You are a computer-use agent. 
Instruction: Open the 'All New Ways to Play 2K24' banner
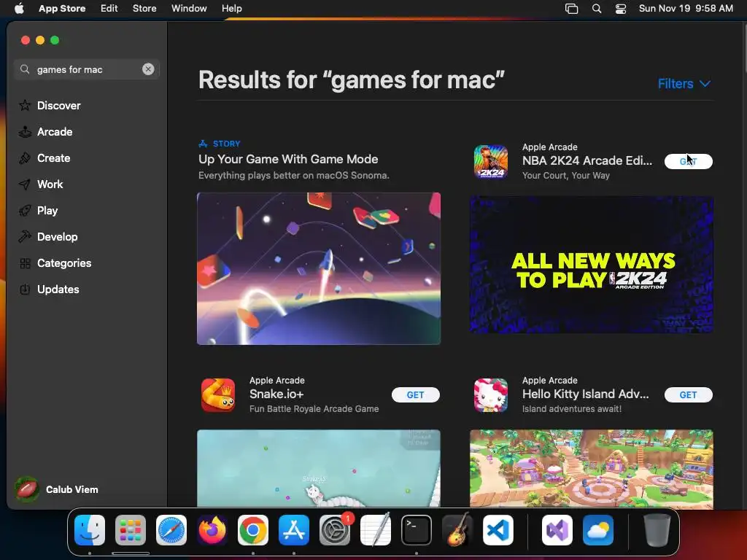(x=591, y=265)
